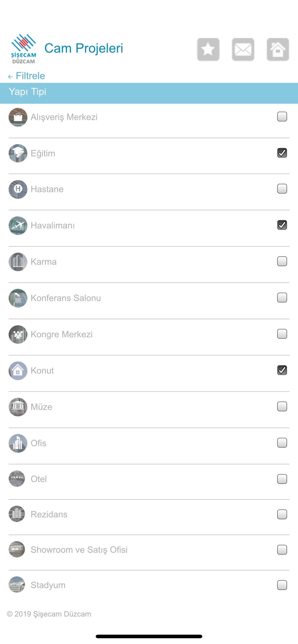298x644 pixels.
Task: Uncheck the Eğitim checkbox
Action: (x=282, y=153)
